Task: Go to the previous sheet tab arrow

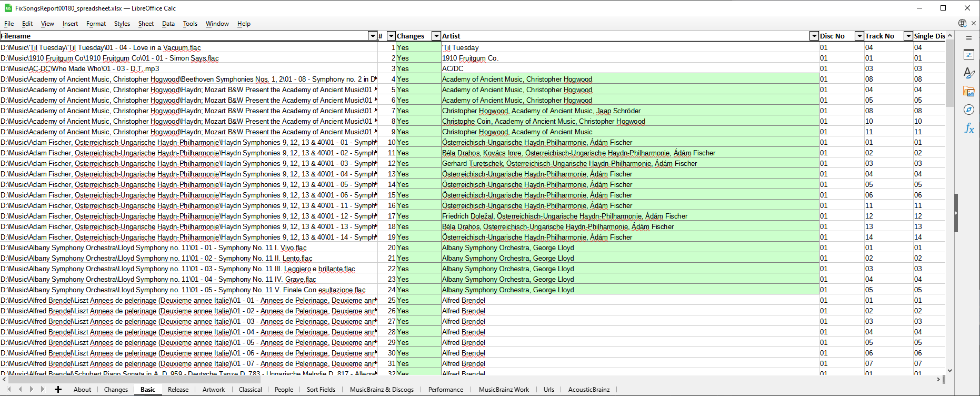Action: (x=21, y=389)
